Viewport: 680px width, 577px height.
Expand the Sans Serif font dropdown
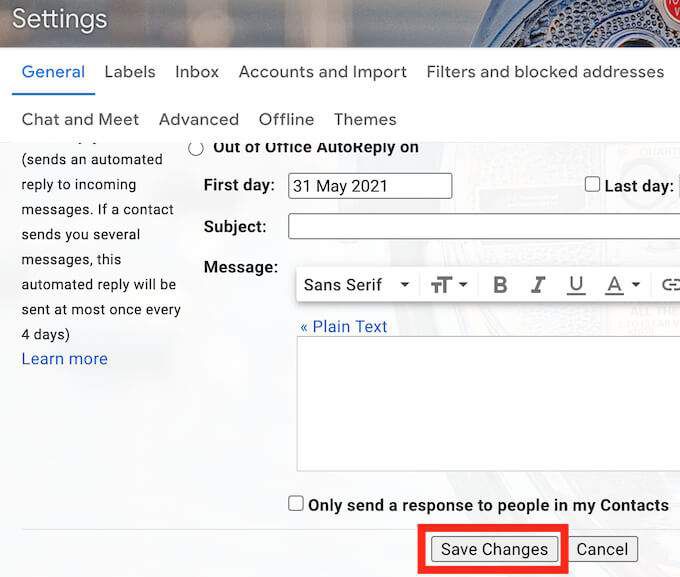coord(356,285)
